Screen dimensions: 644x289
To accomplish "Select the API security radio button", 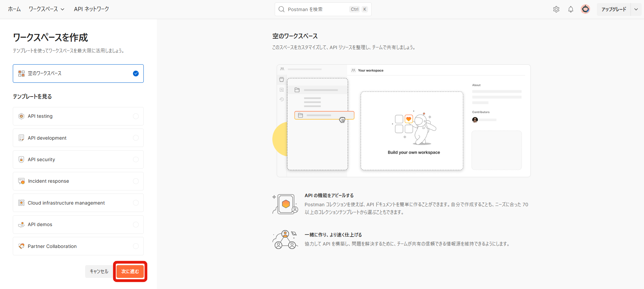I will click(x=136, y=159).
